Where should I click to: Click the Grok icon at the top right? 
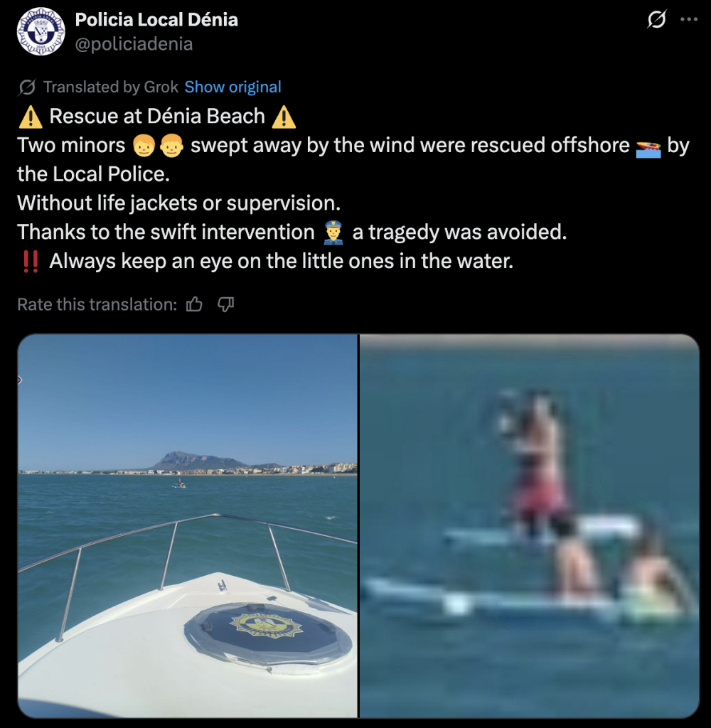click(657, 19)
